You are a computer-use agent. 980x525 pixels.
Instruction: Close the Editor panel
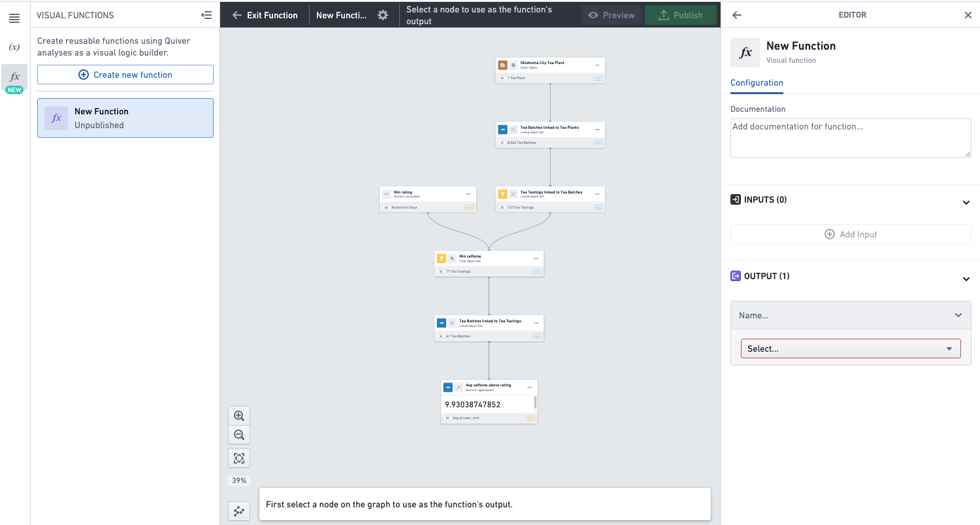pos(968,15)
